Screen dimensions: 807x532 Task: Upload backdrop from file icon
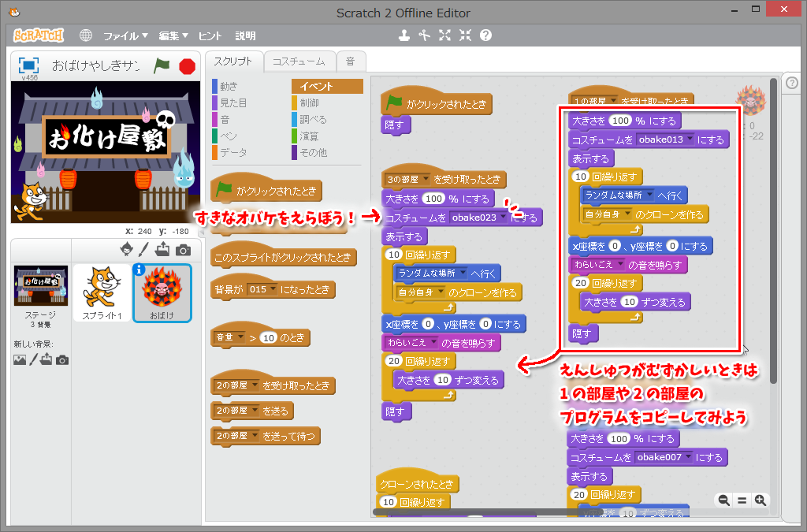46,359
